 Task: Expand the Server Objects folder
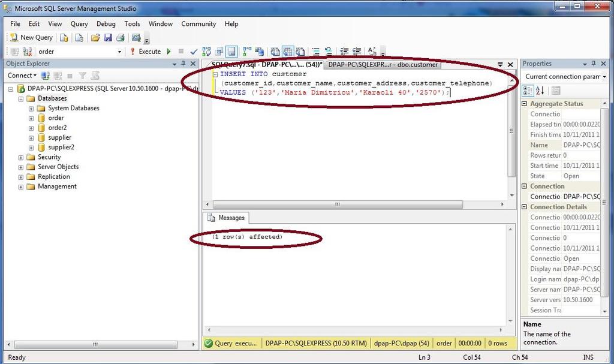click(21, 167)
